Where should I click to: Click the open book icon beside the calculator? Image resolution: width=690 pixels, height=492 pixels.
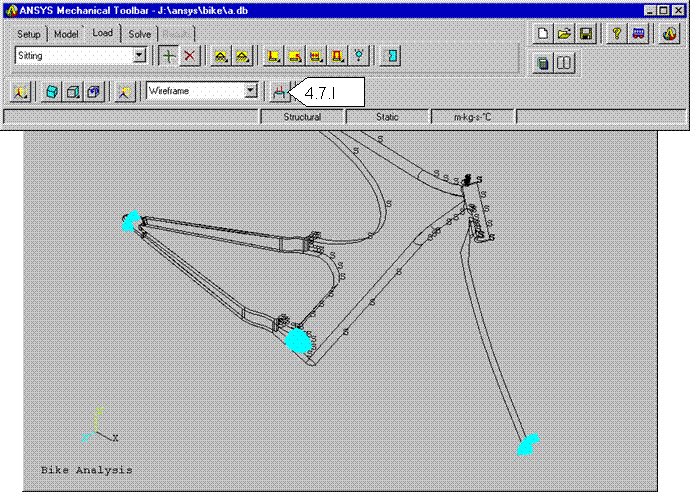pos(564,64)
